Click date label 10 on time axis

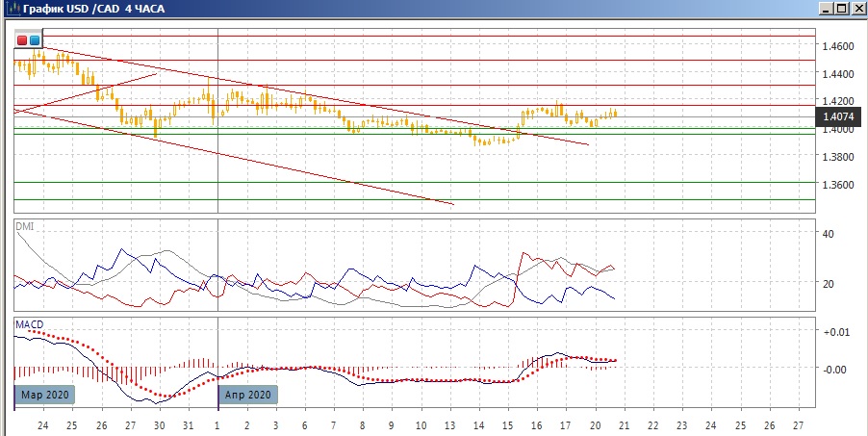click(x=421, y=425)
